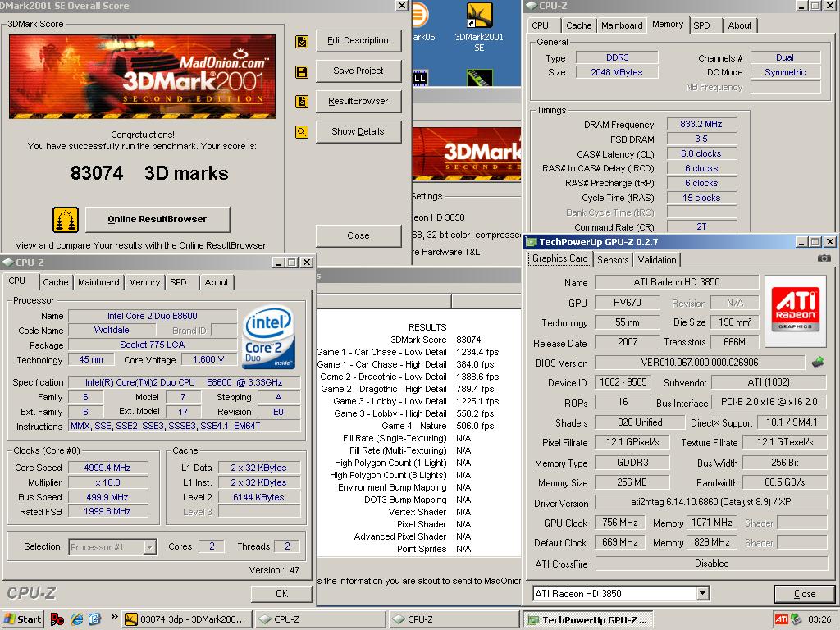Switch to Memory tab in lower CPU-Z
Viewport: 840px width, 630px height.
point(144,282)
